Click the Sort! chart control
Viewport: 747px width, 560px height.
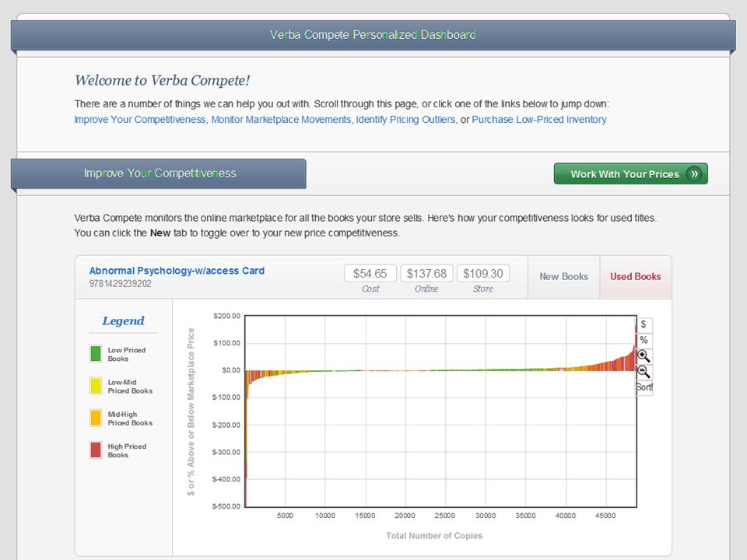pyautogui.click(x=644, y=387)
